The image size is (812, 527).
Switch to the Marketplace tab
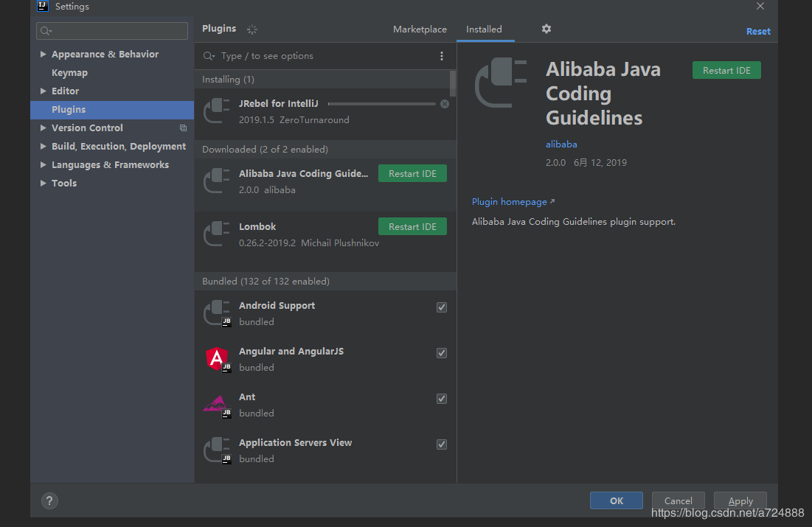(420, 29)
